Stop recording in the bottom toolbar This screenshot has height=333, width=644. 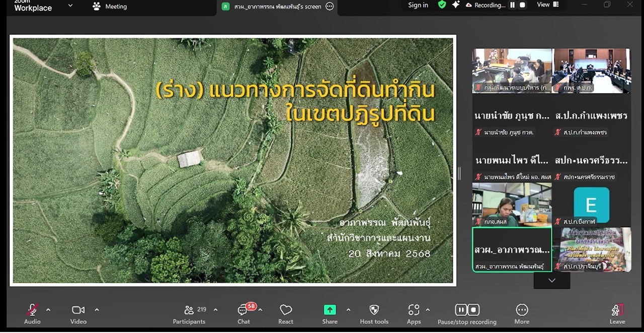(473, 310)
